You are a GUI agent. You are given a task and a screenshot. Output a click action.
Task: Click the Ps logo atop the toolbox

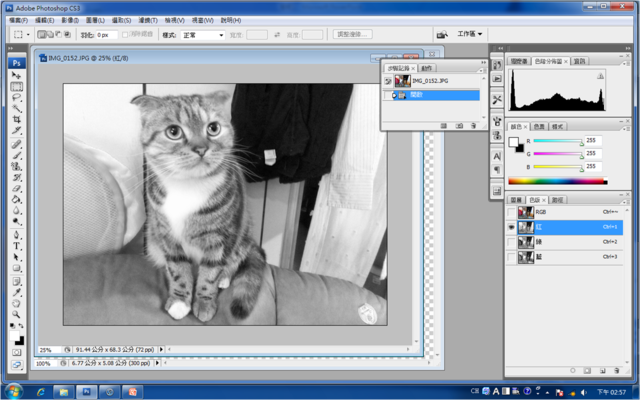tap(16, 63)
